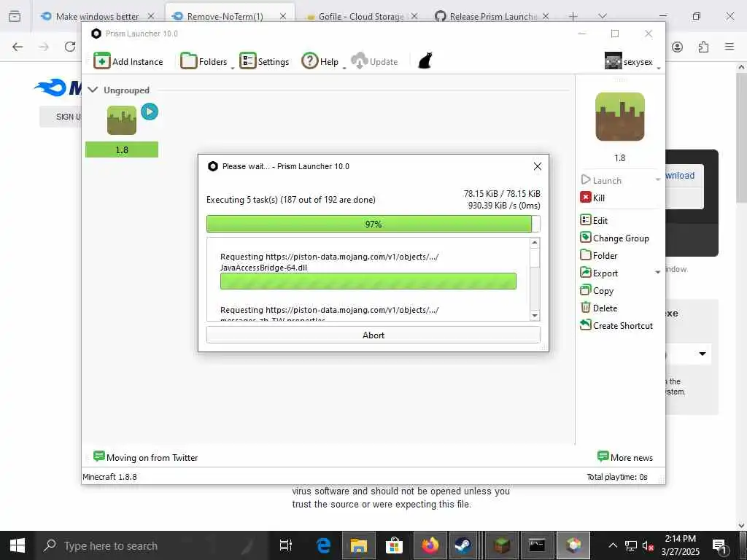
Task: Open the list all tabs chevron
Action: click(603, 16)
